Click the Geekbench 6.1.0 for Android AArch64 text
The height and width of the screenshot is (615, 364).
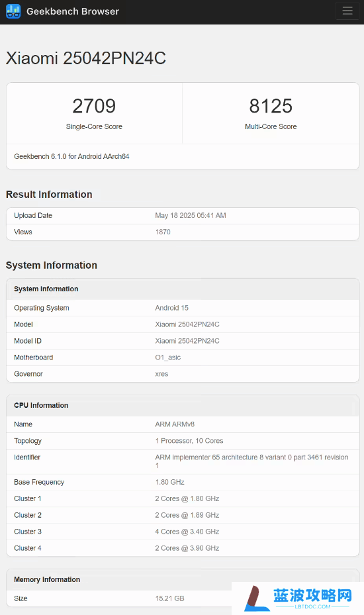(x=71, y=156)
